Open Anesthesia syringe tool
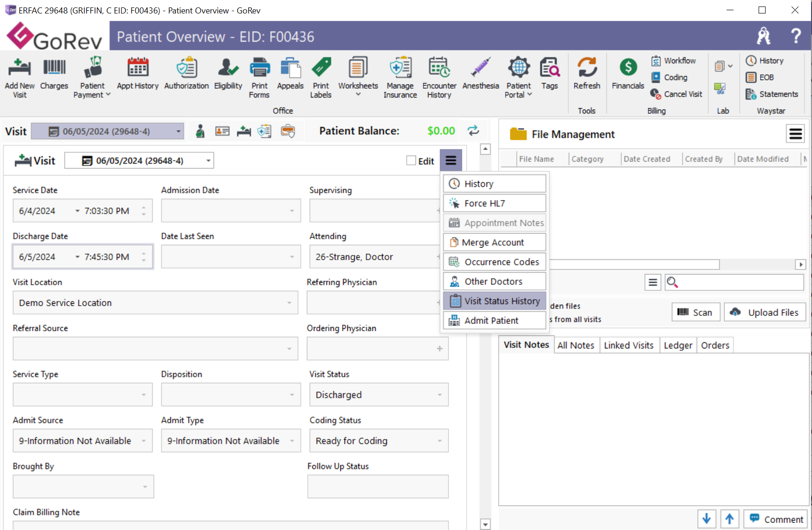Image resolution: width=812 pixels, height=530 pixels. [481, 73]
